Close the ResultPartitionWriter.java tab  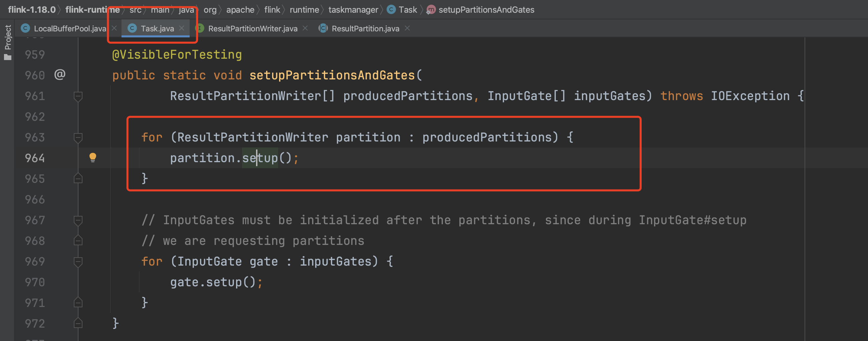point(305,28)
